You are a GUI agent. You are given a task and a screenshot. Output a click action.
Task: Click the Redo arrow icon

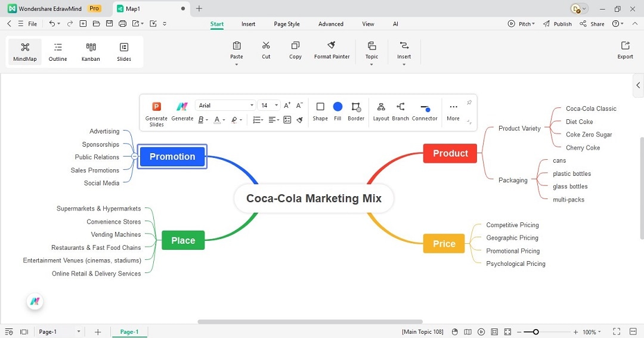click(70, 24)
